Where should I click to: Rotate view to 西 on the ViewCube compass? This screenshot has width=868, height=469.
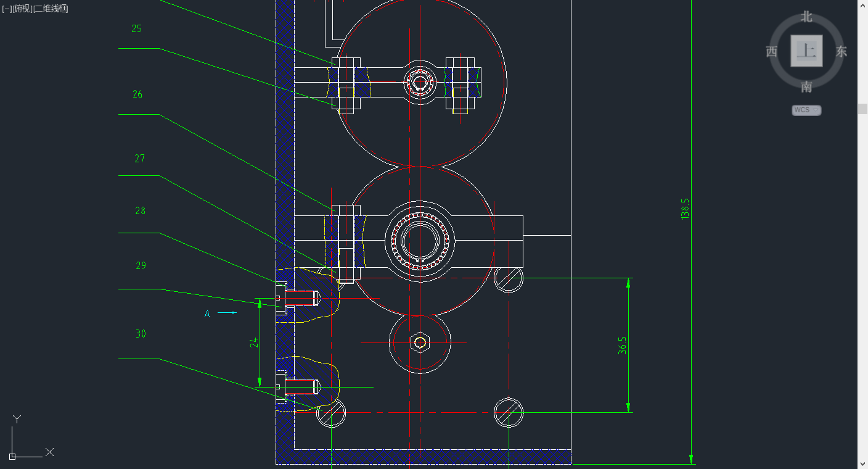(x=772, y=52)
